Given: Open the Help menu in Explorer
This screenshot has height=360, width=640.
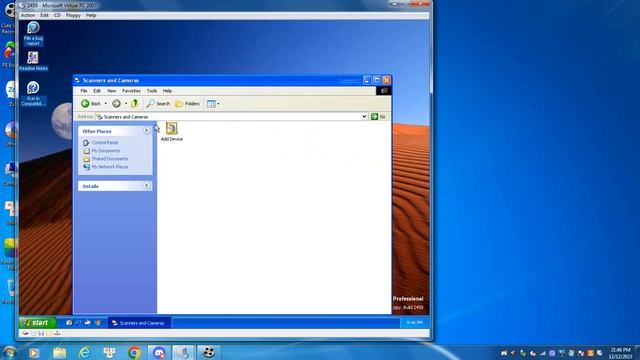Looking at the screenshot, I should 167,91.
